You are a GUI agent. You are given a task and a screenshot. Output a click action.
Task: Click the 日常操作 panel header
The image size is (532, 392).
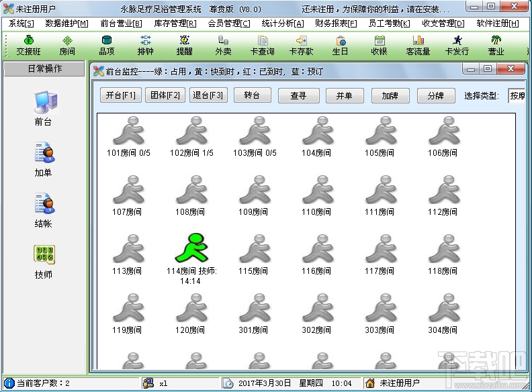[44, 69]
